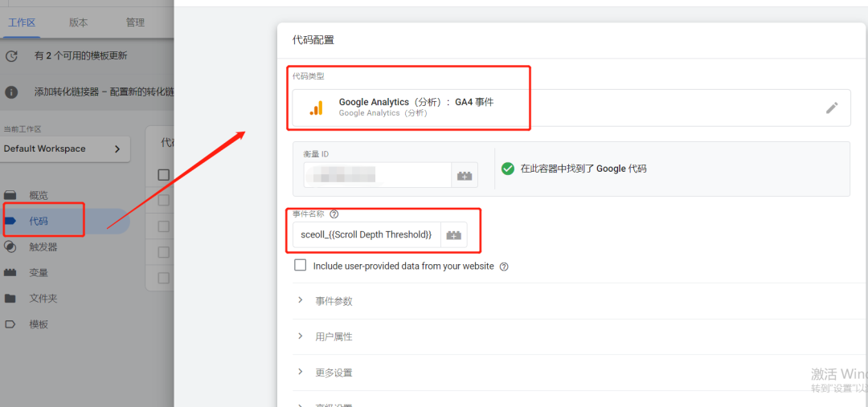Open 触发器 in the left sidebar
The height and width of the screenshot is (407, 868).
(43, 247)
